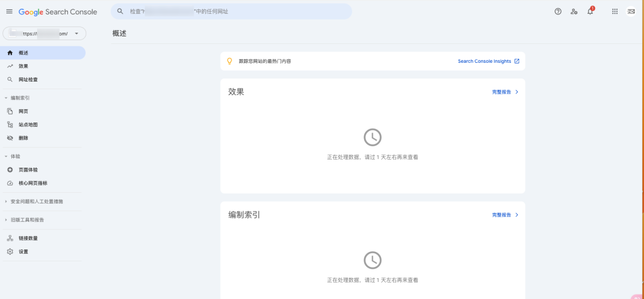The height and width of the screenshot is (299, 644).
Task: Click the links hierarchy icon beside 链接数量
Action: pos(10,238)
